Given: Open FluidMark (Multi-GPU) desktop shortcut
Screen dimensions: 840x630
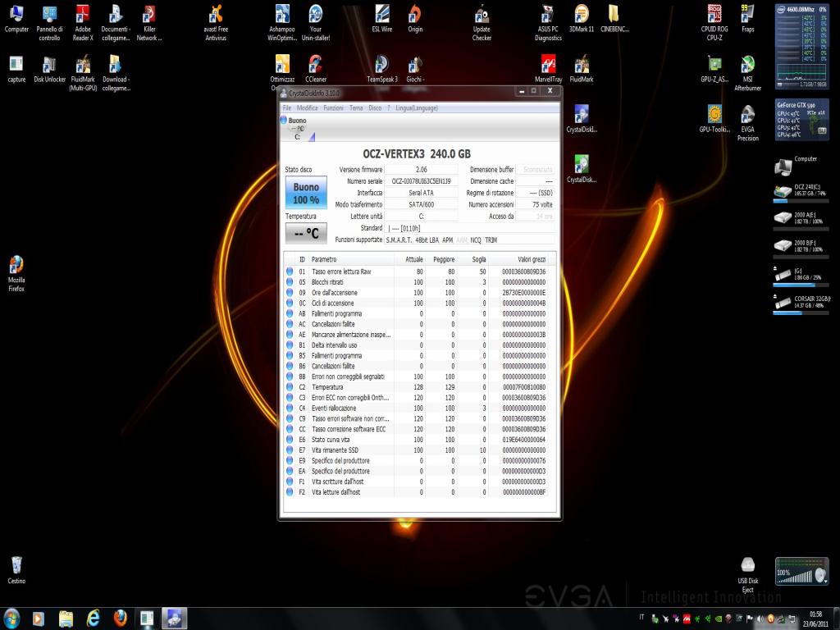Looking at the screenshot, I should [x=83, y=73].
